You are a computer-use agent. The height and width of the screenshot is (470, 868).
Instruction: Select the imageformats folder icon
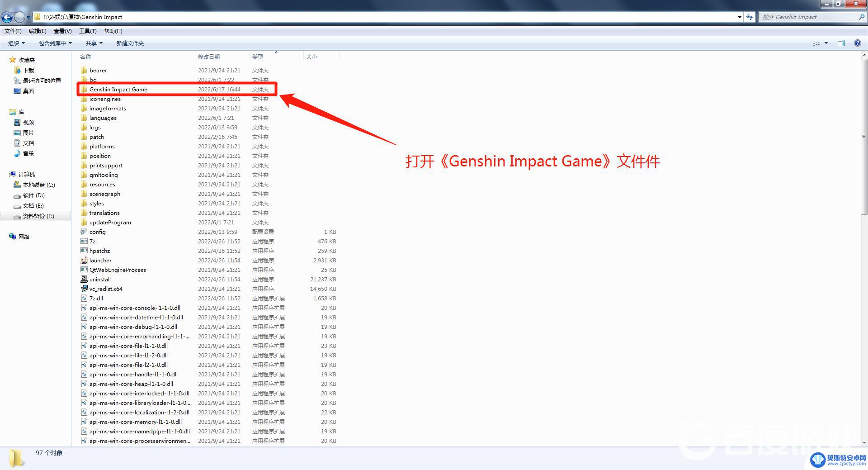click(84, 109)
